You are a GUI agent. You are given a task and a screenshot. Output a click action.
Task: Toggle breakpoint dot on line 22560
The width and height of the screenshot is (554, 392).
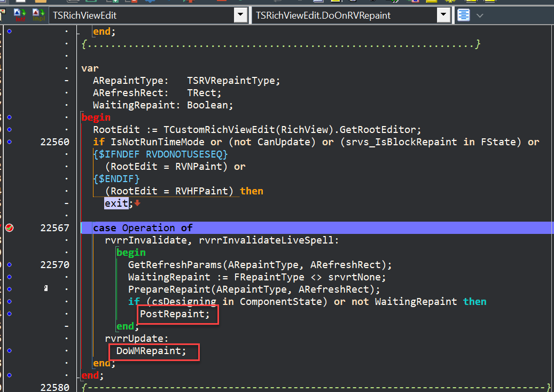(10, 142)
